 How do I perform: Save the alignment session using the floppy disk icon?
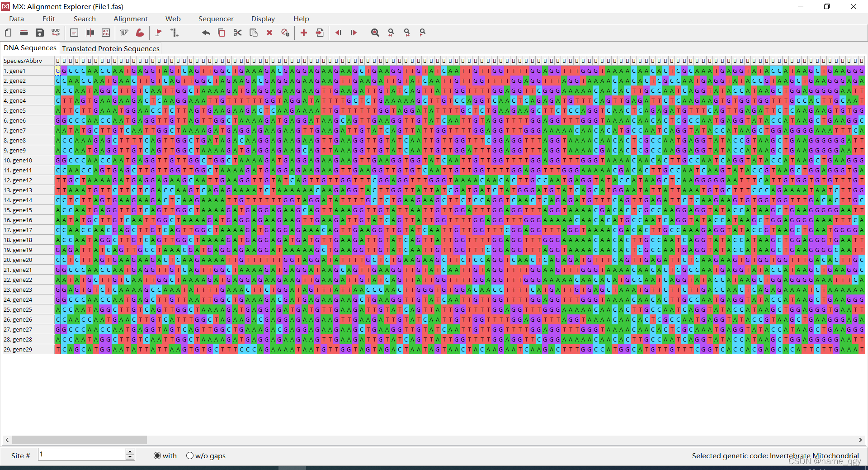pos(40,33)
